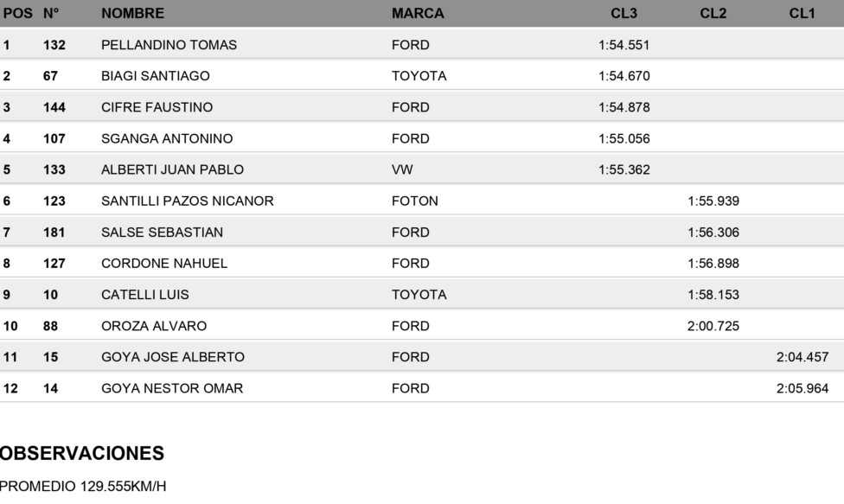Click the MARCA column header
The image size is (844, 504).
[418, 14]
